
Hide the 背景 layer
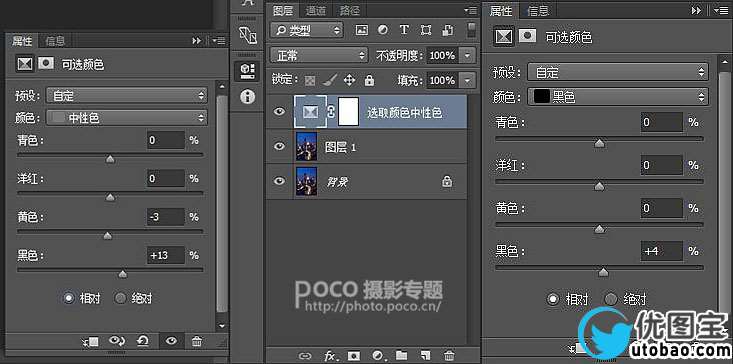point(279,181)
